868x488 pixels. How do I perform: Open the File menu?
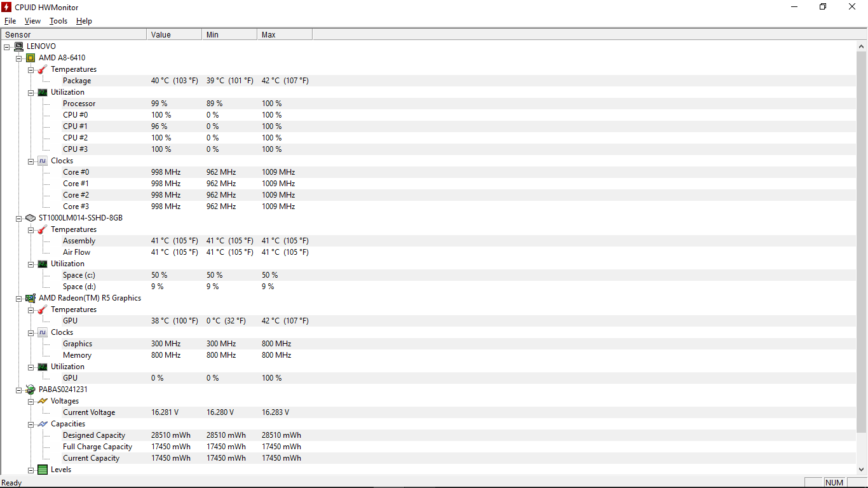(10, 21)
